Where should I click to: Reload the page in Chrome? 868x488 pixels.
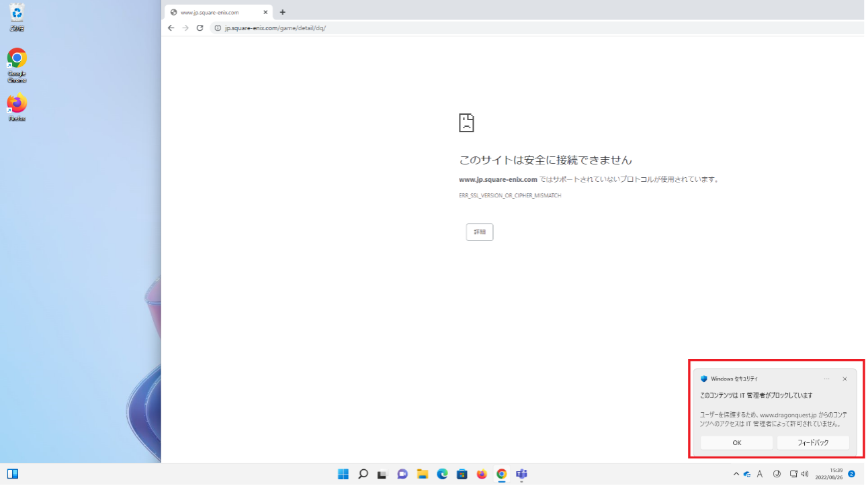pos(200,28)
